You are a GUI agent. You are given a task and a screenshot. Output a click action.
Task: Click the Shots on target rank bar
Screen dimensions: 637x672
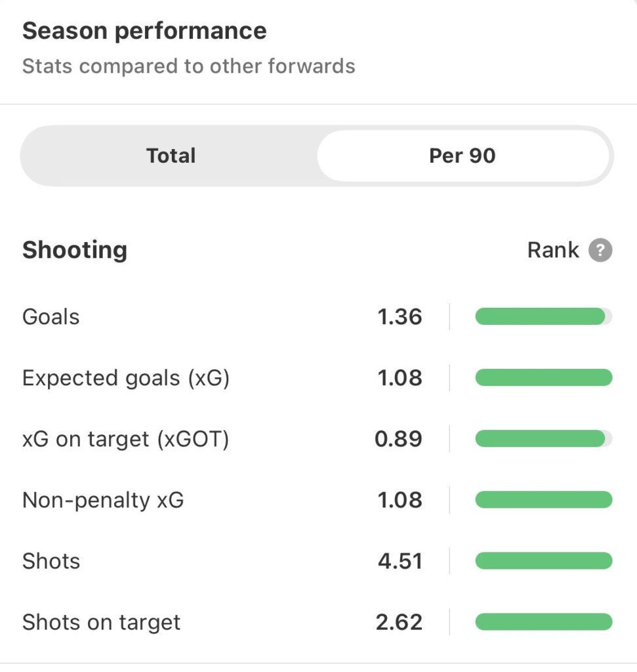tap(543, 622)
